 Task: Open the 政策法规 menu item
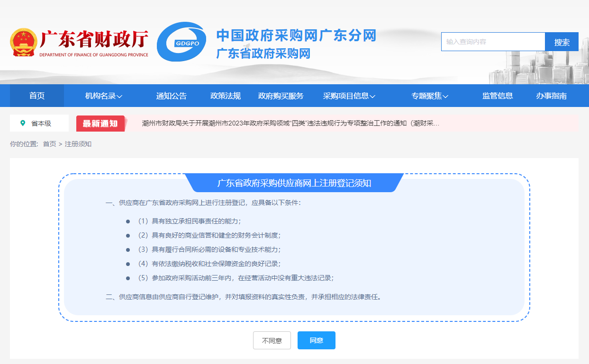tap(226, 96)
